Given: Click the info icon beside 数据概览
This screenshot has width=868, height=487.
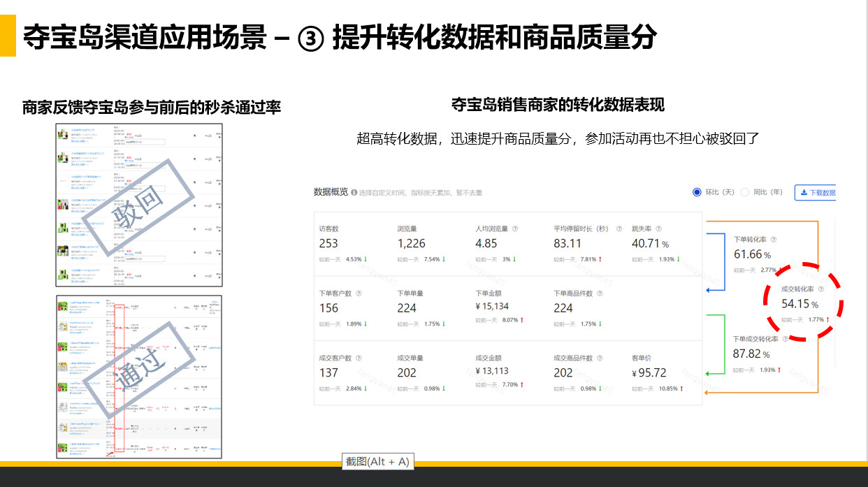Looking at the screenshot, I should [354, 193].
